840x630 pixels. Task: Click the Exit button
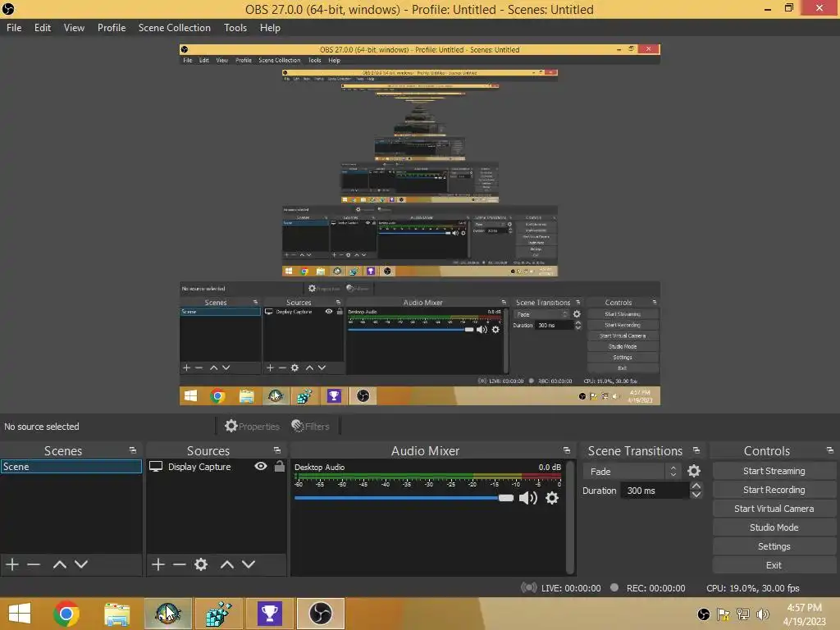[774, 564]
